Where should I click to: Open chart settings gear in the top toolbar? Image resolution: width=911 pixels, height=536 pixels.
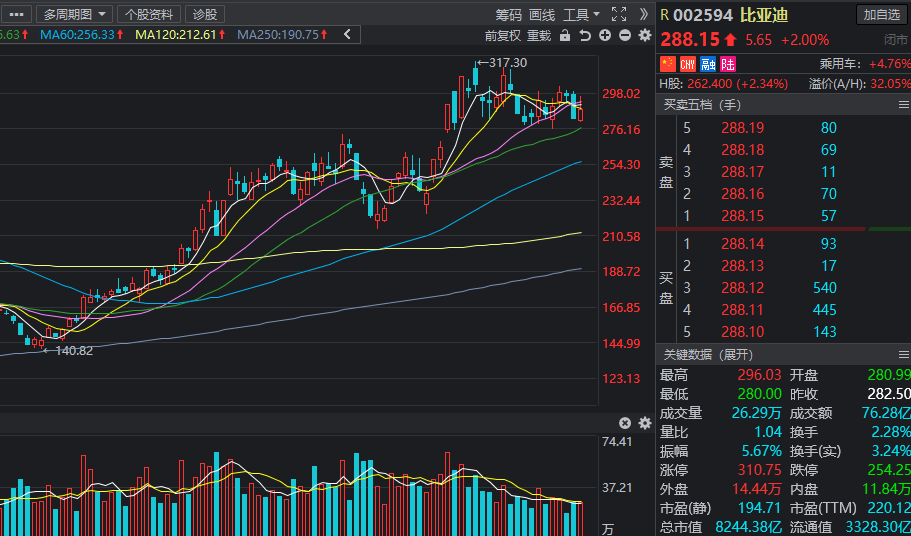[x=645, y=36]
